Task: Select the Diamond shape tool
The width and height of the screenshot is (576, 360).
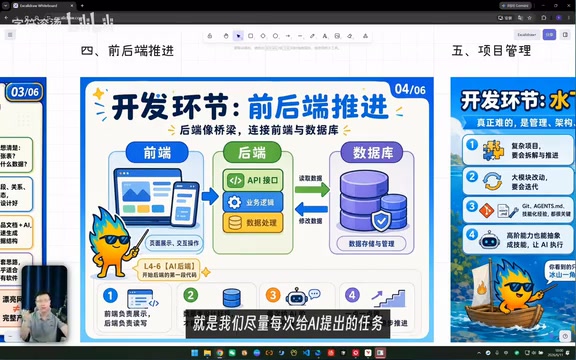Action: coord(263,36)
